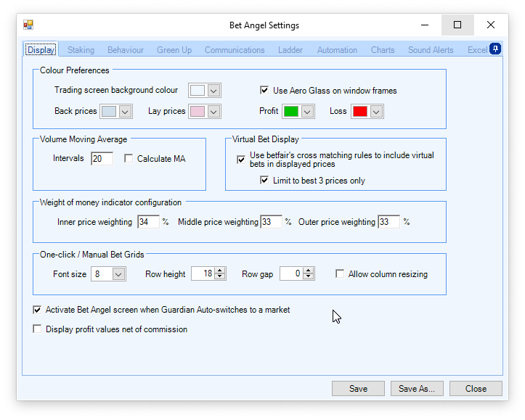Select the Display tab
This screenshot has height=420, width=525.
(41, 49)
